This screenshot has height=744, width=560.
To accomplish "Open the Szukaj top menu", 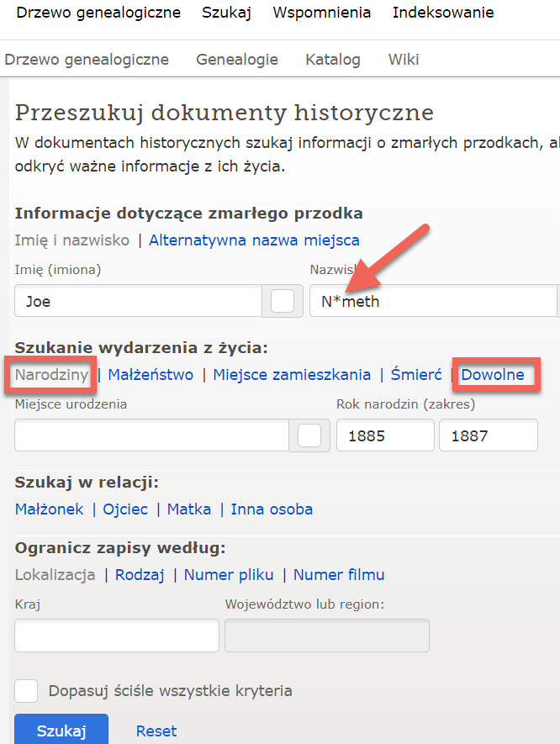I will point(226,13).
